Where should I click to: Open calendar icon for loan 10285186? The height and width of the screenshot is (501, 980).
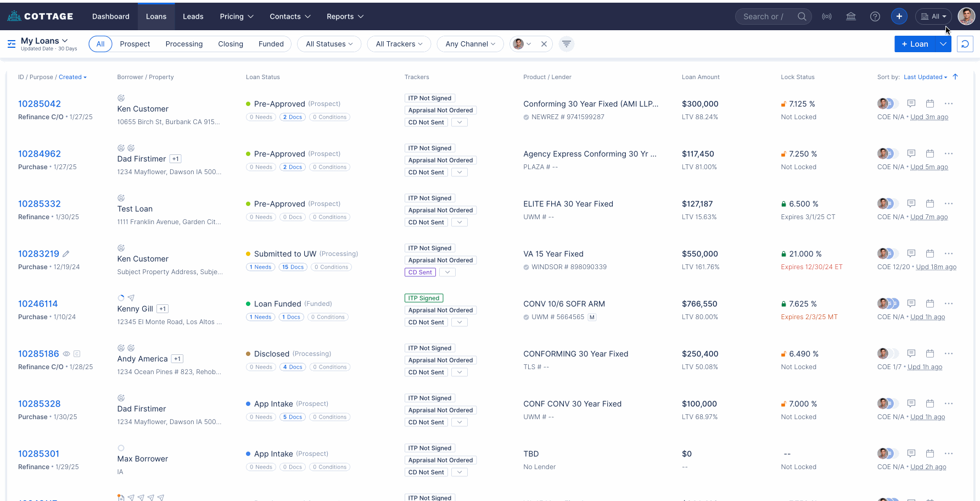(930, 353)
